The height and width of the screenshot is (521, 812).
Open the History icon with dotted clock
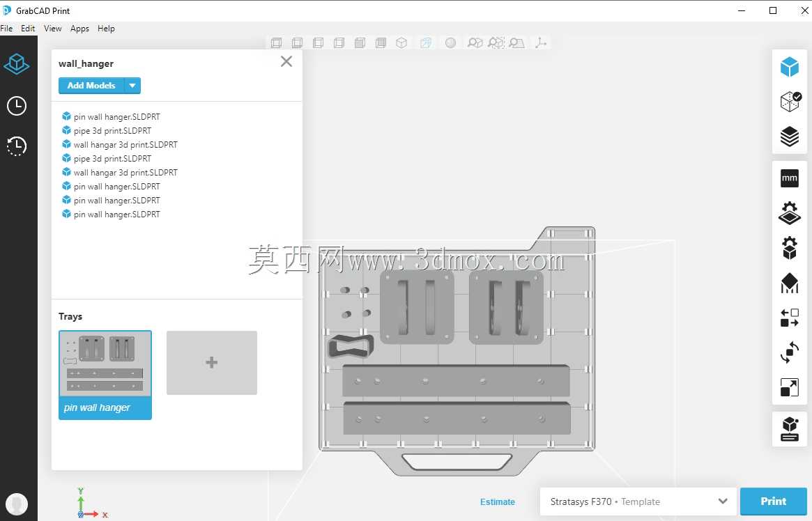17,146
